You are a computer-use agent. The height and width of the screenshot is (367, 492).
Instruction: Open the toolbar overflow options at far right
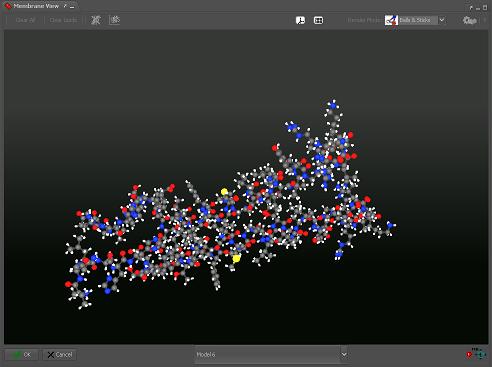(485, 20)
